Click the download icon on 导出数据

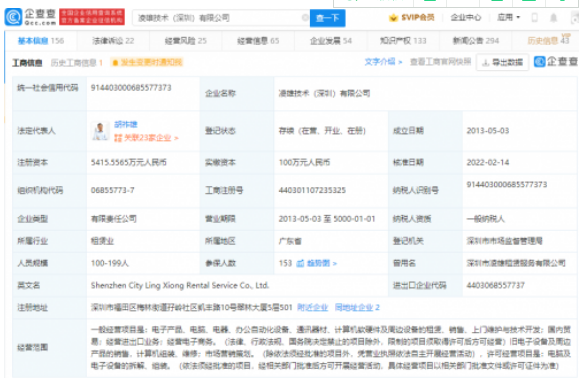486,63
